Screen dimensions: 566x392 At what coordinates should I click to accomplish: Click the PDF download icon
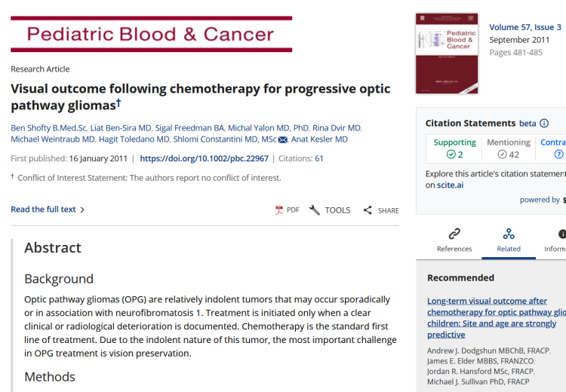[x=278, y=210]
